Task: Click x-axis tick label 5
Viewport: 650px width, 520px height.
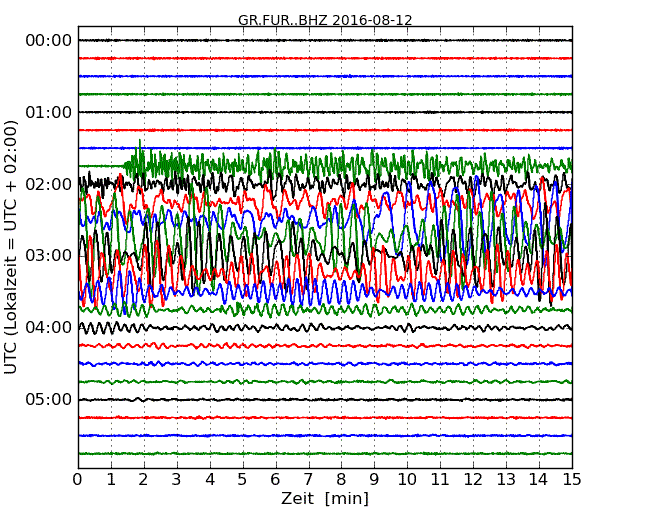Action: pyautogui.click(x=243, y=479)
